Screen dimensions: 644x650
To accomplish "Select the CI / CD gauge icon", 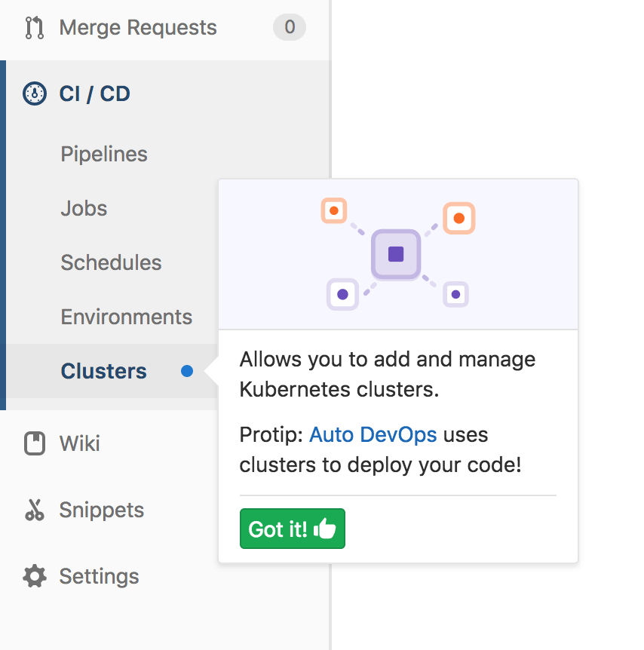I will [x=35, y=94].
